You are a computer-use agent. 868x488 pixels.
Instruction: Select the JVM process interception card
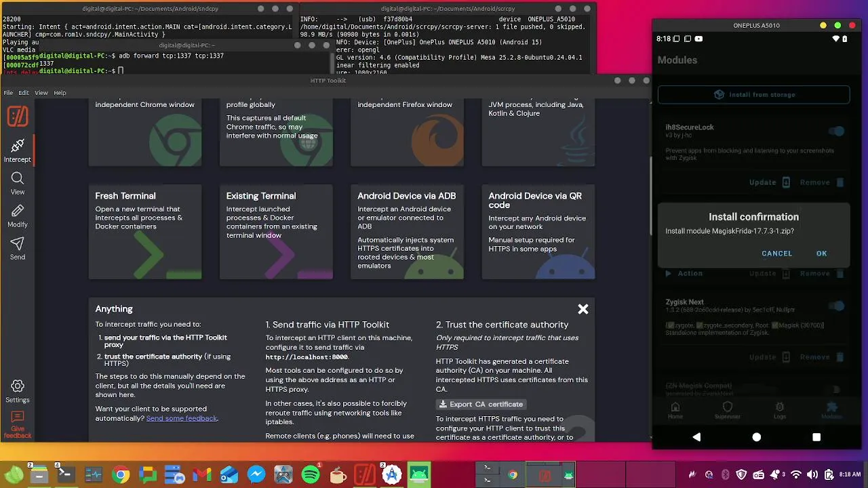(x=538, y=132)
